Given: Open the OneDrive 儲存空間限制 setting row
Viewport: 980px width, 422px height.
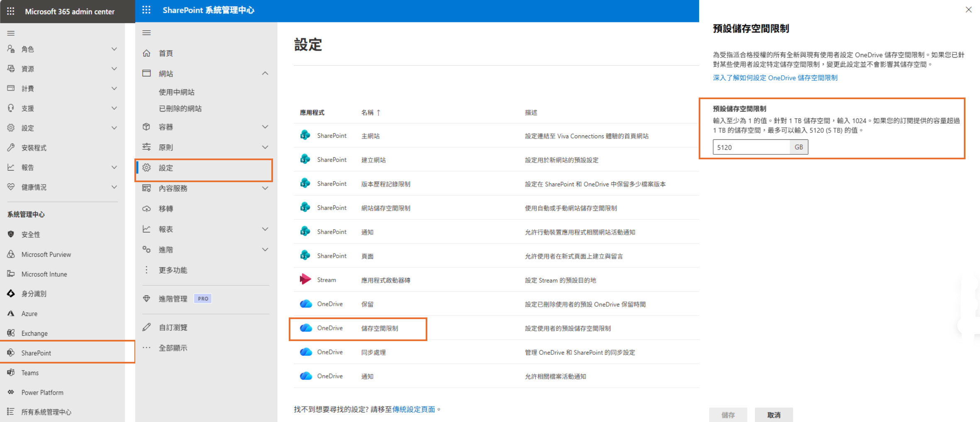Looking at the screenshot, I should (496, 328).
